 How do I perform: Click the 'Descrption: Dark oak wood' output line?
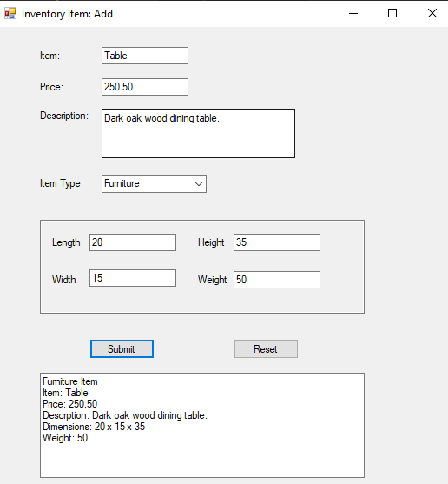point(125,415)
